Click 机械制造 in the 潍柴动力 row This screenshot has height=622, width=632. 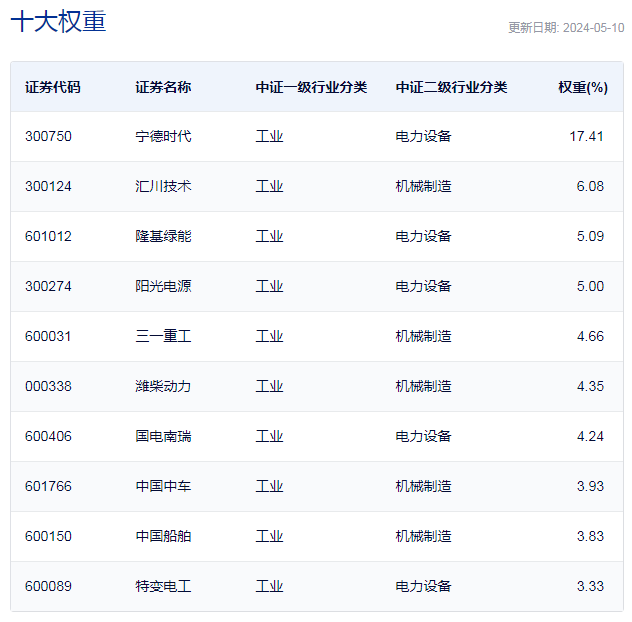pos(423,386)
